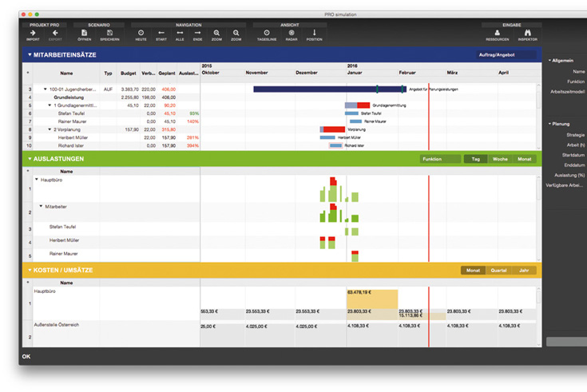Select the Geplant column header
Viewport: 587px width, 392px height.
point(167,73)
